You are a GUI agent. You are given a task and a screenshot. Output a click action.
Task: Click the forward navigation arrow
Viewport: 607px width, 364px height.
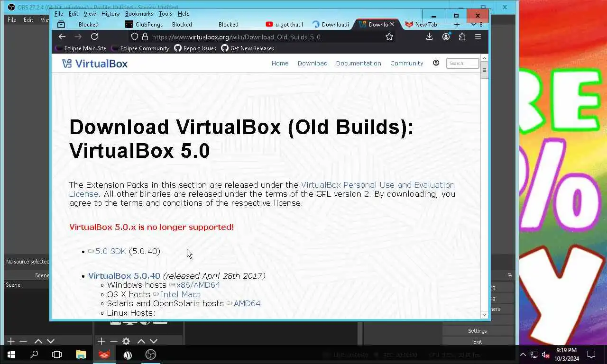pyautogui.click(x=78, y=36)
